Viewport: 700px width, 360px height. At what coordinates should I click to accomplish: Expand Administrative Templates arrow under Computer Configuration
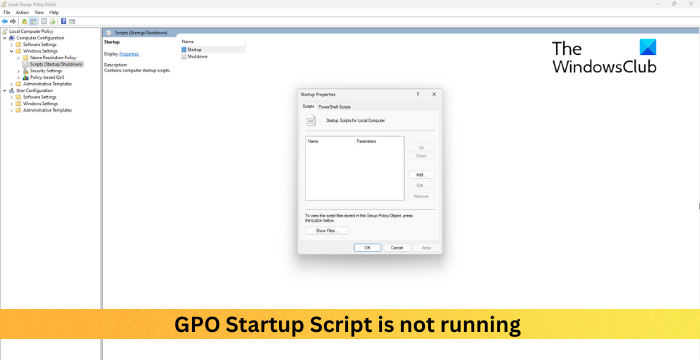point(11,84)
